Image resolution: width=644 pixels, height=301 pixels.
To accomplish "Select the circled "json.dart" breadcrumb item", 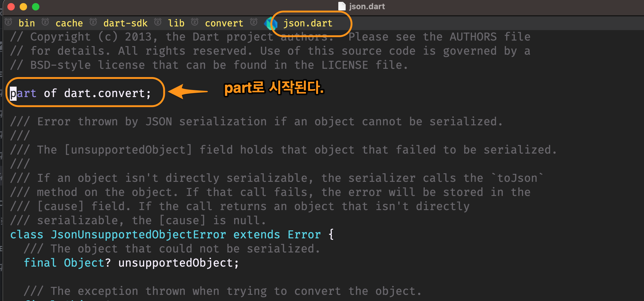I will tap(308, 23).
